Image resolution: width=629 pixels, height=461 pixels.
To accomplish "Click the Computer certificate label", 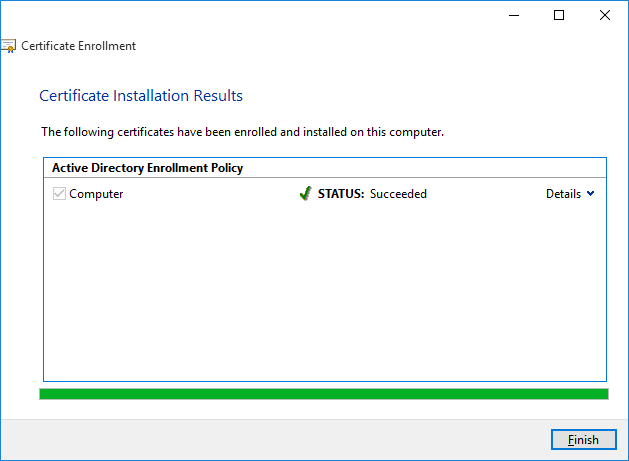I will pyautogui.click(x=96, y=194).
